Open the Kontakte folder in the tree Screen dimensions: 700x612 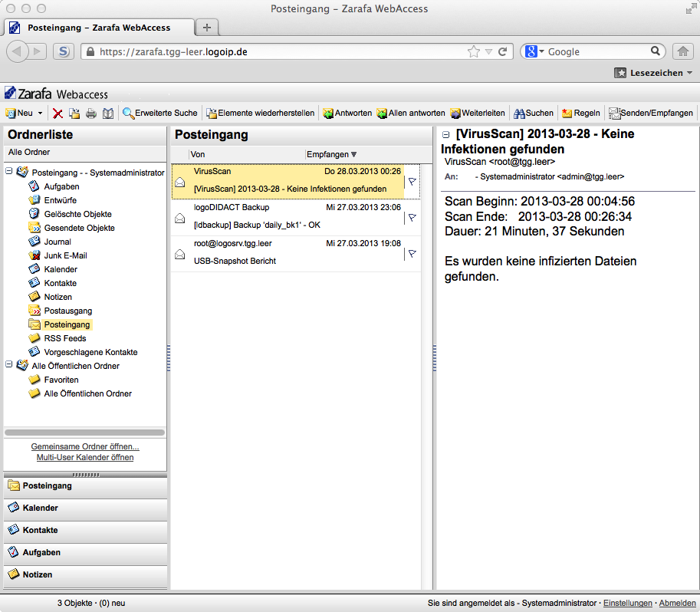[x=61, y=284]
